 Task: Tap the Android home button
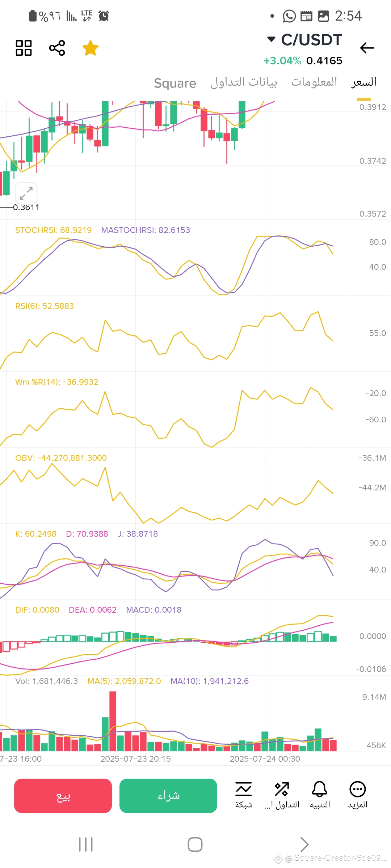(x=195, y=844)
